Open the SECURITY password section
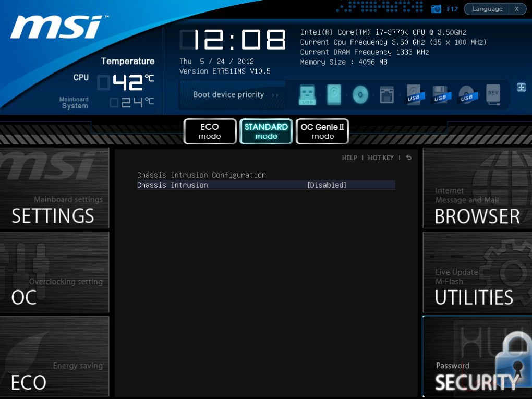The image size is (532, 399). click(477, 356)
